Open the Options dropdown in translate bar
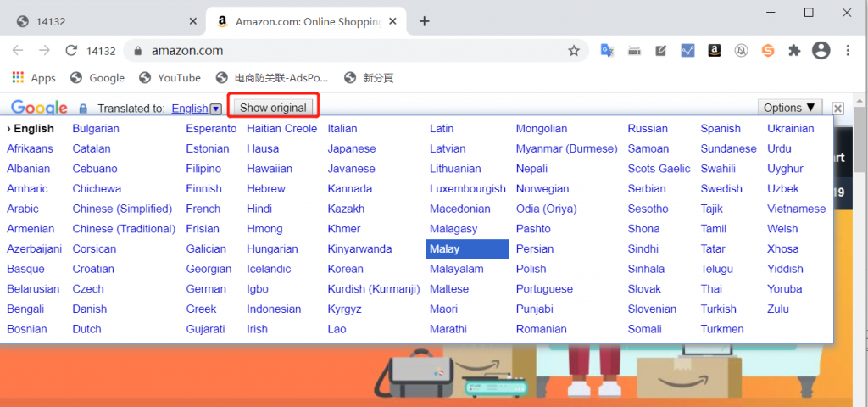The height and width of the screenshot is (407, 868). pos(790,108)
